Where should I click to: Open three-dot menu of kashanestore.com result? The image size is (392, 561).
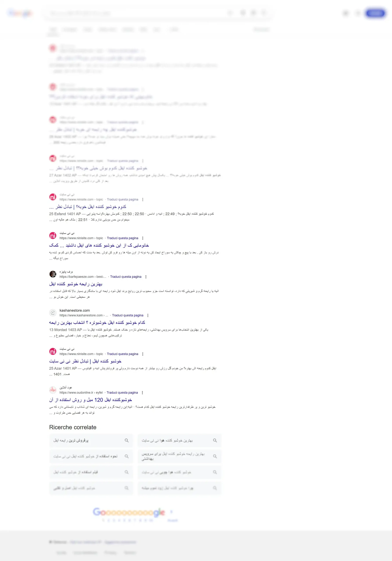[148, 315]
